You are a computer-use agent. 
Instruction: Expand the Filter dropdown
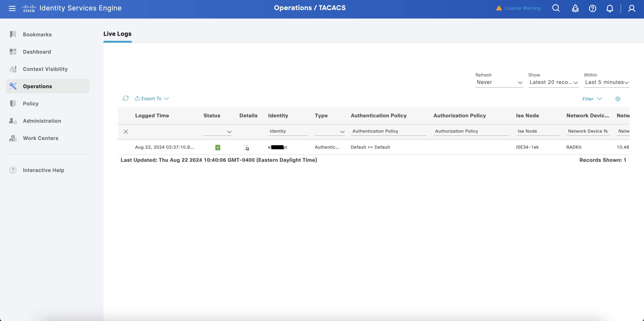(x=592, y=99)
